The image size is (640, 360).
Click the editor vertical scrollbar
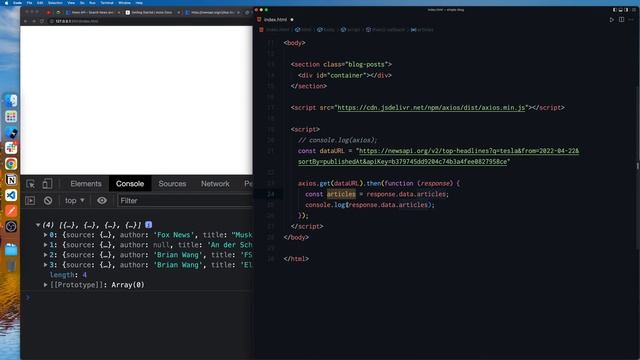638,166
